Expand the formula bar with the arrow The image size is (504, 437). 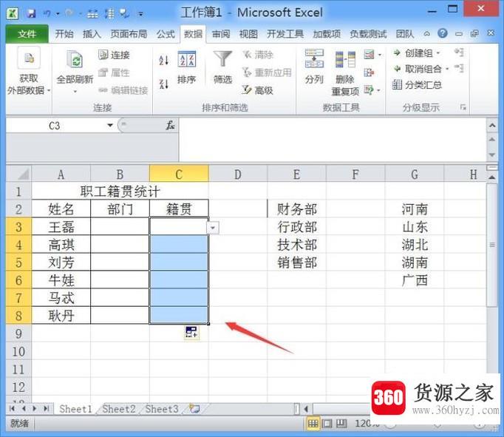coord(492,126)
